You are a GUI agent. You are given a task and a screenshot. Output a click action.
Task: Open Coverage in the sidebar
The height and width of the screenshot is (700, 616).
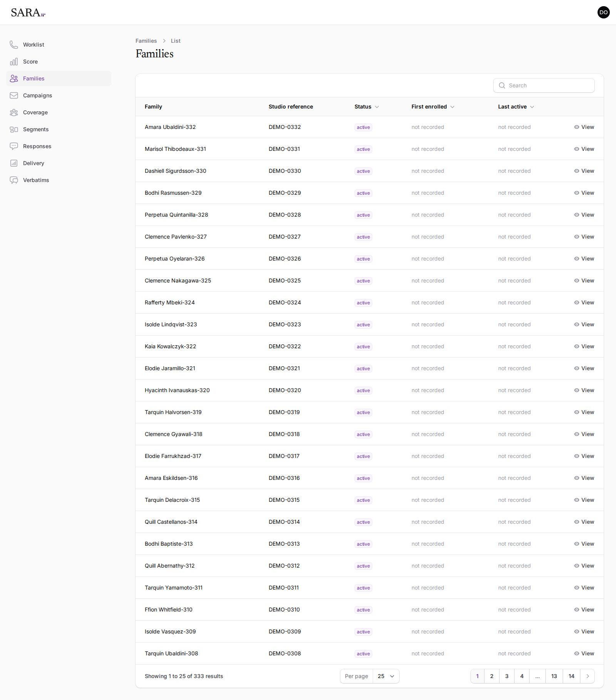(59, 112)
